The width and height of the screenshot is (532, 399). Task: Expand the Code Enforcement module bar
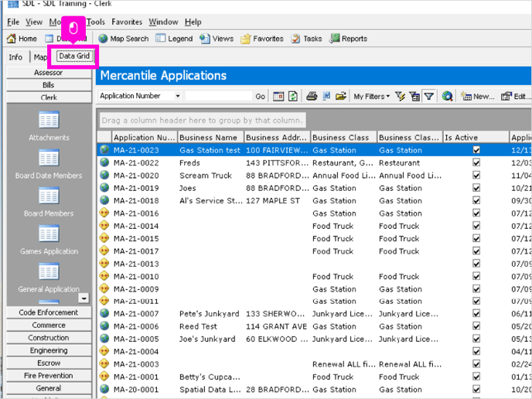(49, 312)
